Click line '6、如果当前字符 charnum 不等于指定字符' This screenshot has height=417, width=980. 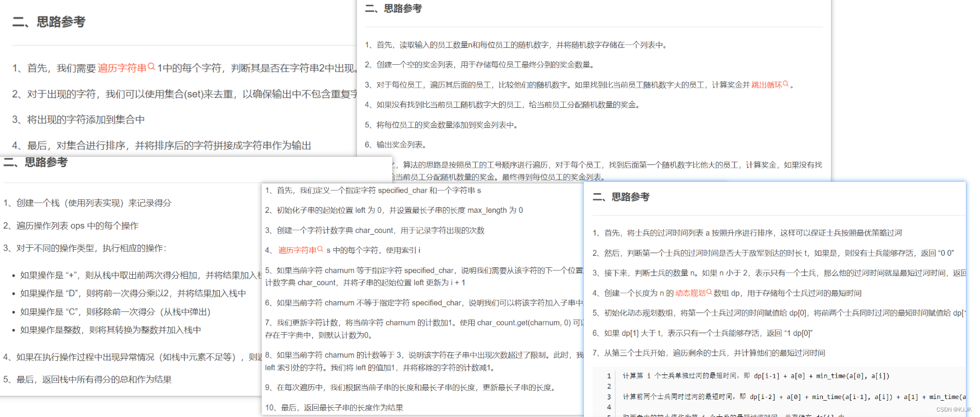pyautogui.click(x=424, y=303)
